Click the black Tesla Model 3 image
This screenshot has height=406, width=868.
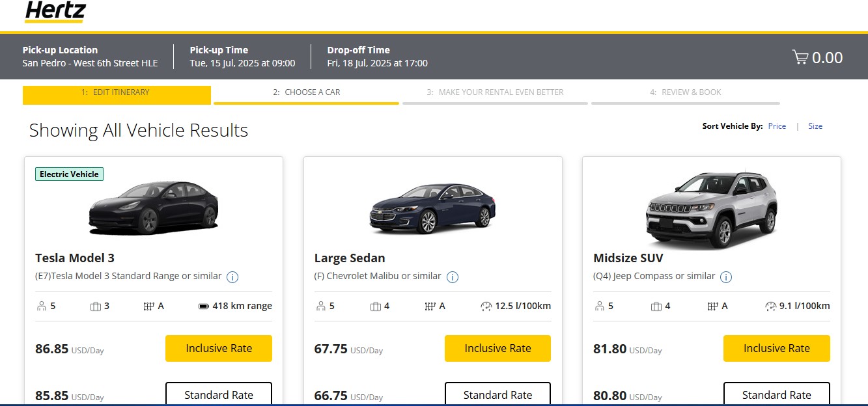point(154,208)
